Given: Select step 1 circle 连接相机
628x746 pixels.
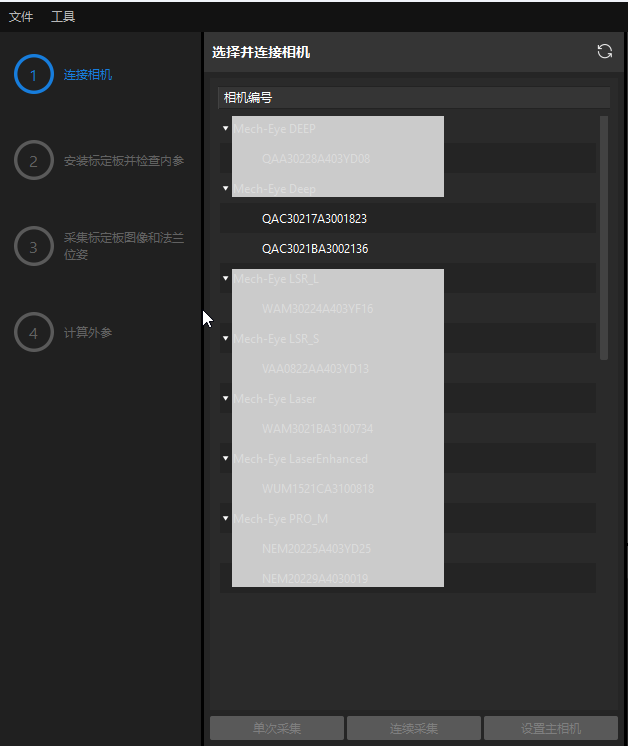Looking at the screenshot, I should [x=33, y=74].
